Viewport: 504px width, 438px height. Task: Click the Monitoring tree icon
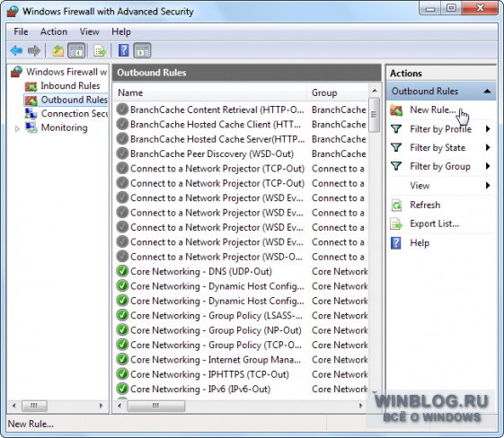[31, 127]
